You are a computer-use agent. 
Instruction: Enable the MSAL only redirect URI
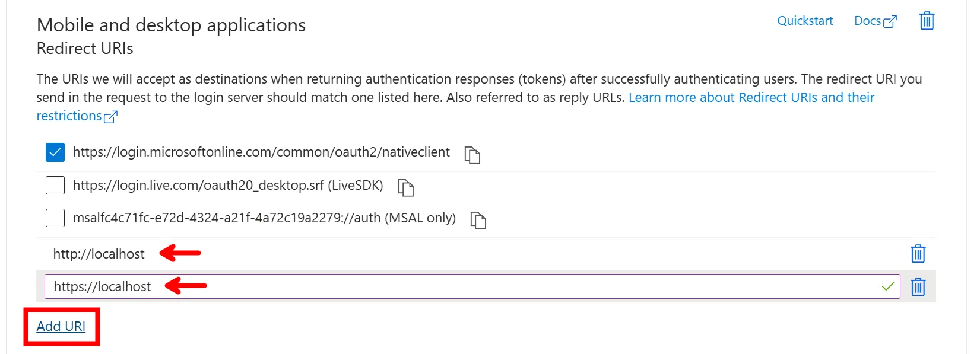tap(55, 218)
